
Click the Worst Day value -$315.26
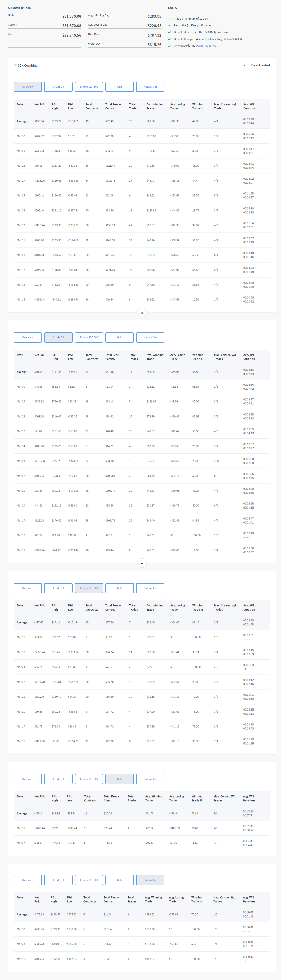(154, 45)
